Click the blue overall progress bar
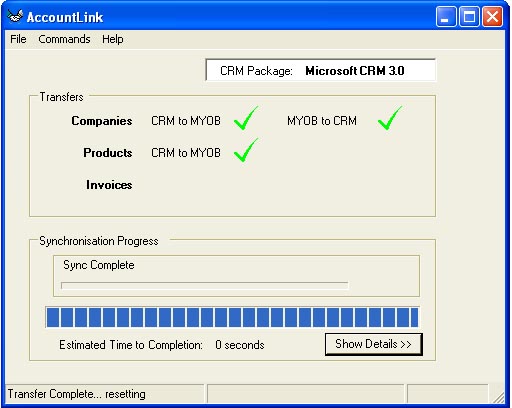The image size is (512, 408). 232,317
